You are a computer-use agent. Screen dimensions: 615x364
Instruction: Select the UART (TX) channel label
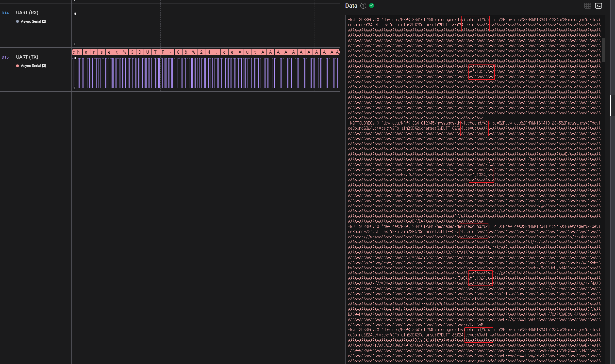point(27,57)
